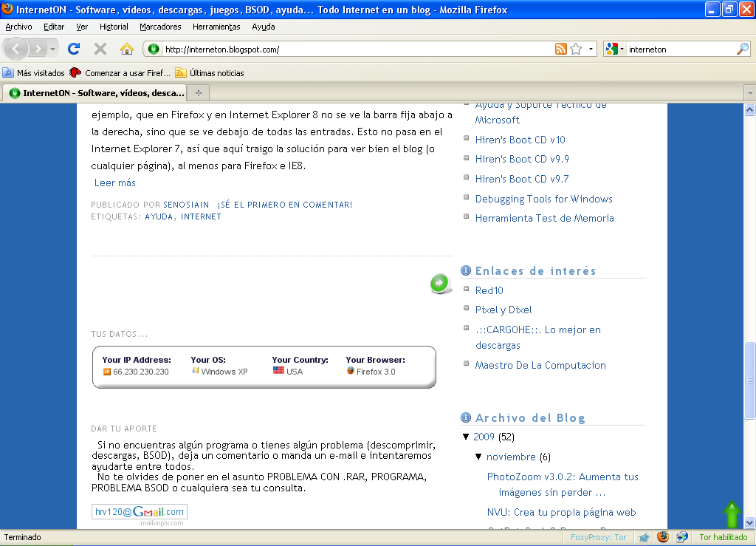Toggle Tor habilitado in status bar

pos(724,537)
